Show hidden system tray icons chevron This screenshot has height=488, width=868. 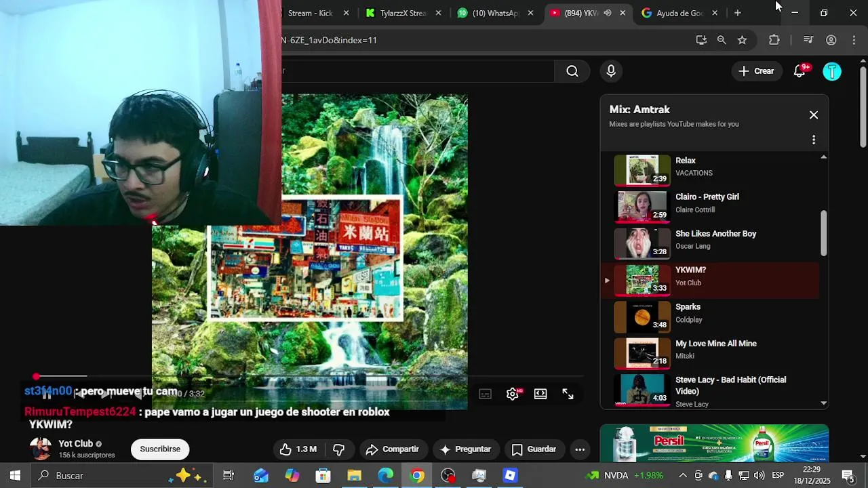(x=683, y=476)
